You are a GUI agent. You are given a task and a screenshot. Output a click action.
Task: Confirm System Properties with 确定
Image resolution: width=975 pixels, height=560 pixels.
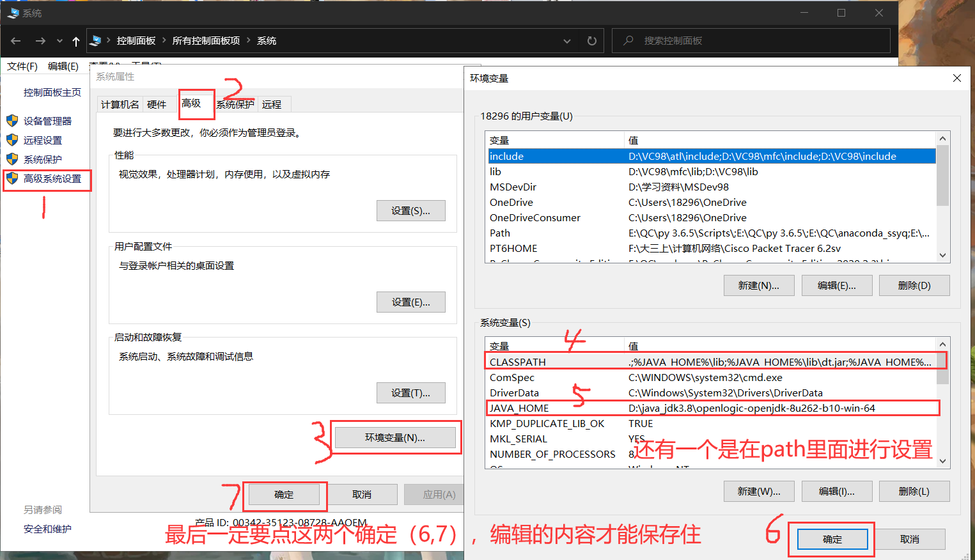tap(284, 494)
